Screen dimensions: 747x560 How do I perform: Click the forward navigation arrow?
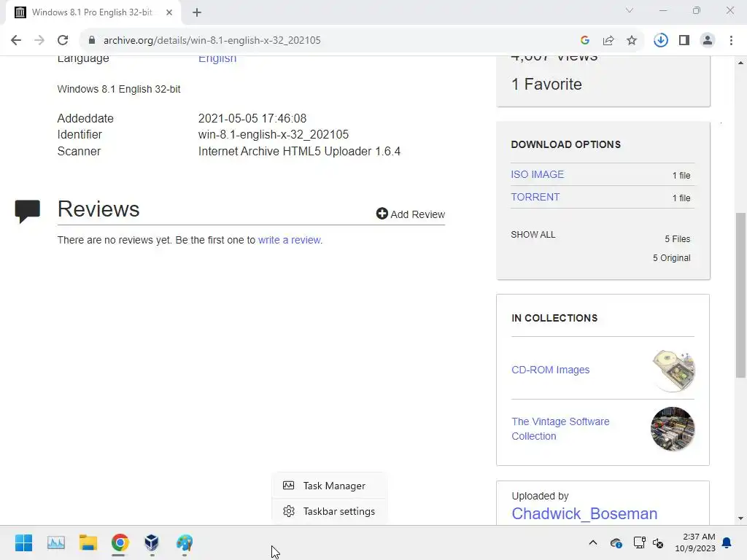39,40
